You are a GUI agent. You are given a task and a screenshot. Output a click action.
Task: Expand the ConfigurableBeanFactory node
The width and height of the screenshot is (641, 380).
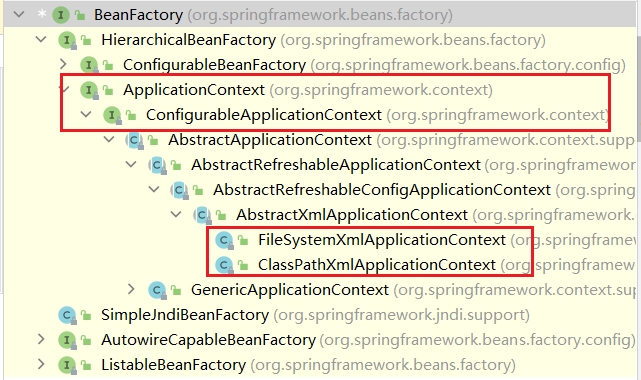(63, 65)
